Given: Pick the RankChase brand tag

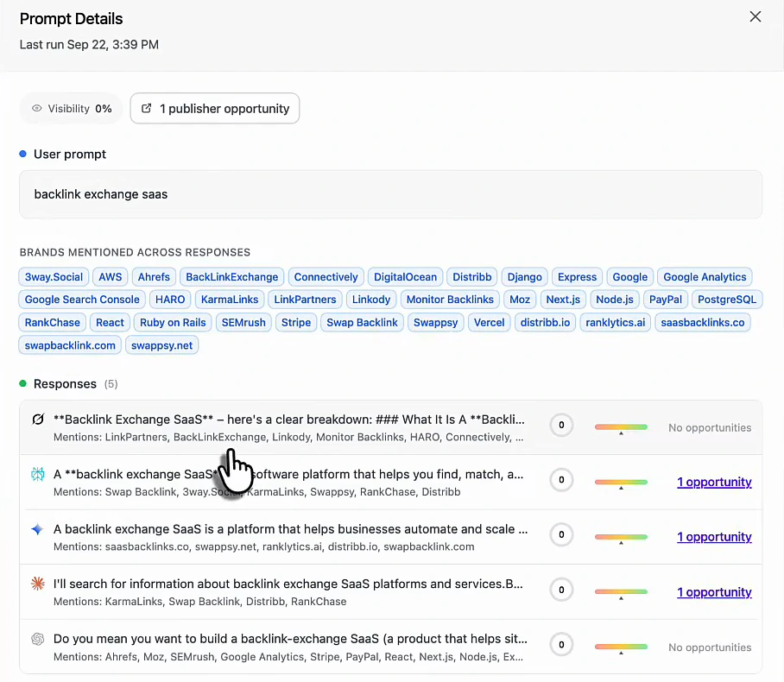Looking at the screenshot, I should (x=52, y=323).
